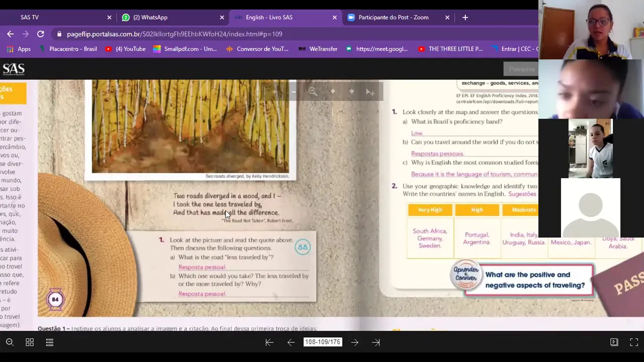Select the top Zoom video thumbnail with glasses
This screenshot has height=362, width=644.
point(591,30)
